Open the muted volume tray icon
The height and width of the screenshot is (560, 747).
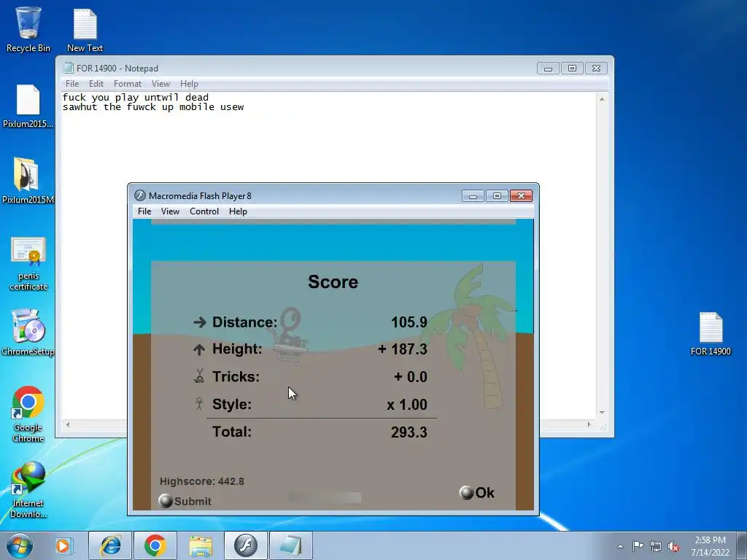(673, 546)
